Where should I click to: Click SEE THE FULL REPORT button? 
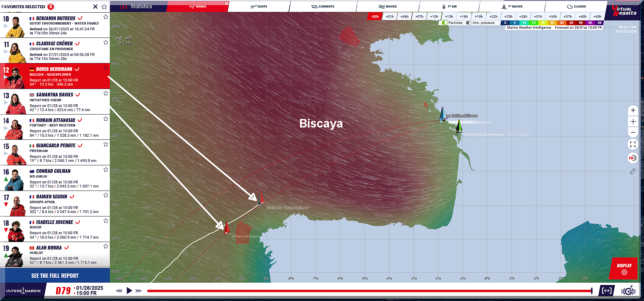pyautogui.click(x=55, y=275)
